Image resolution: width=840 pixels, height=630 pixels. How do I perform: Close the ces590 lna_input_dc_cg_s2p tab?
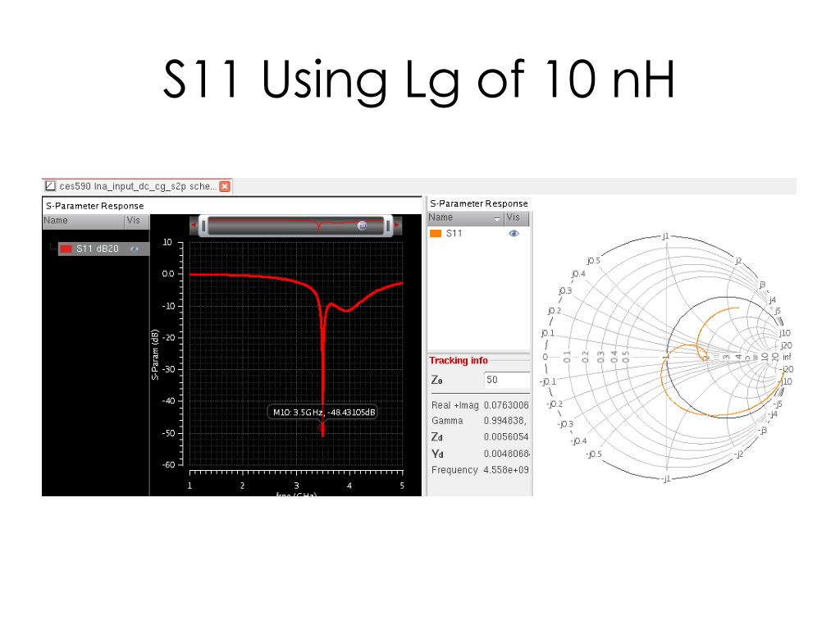click(x=225, y=186)
